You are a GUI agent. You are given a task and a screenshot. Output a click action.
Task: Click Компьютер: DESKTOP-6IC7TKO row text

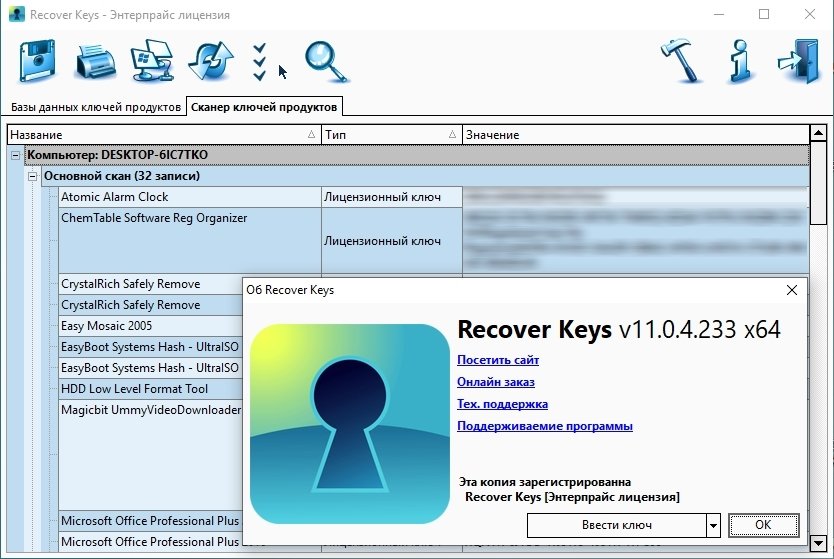(x=118, y=155)
